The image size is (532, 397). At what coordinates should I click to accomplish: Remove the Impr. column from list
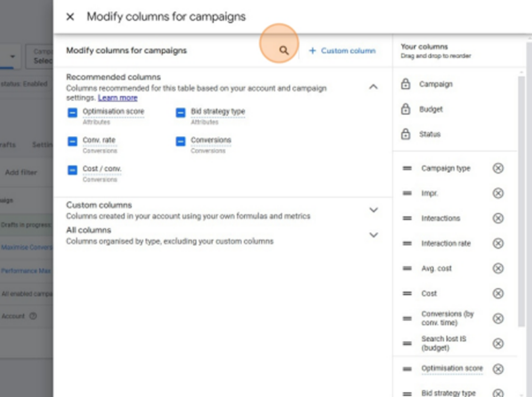[498, 193]
